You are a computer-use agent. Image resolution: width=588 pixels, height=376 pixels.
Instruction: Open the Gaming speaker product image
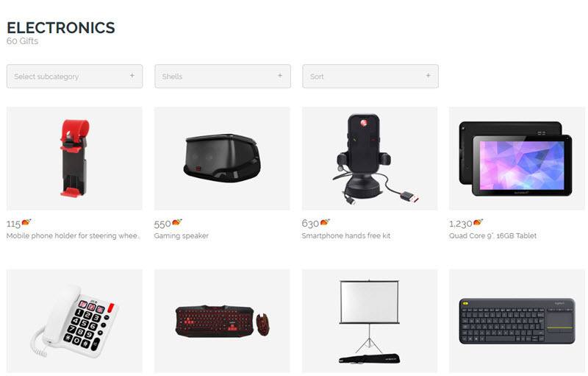(x=222, y=158)
